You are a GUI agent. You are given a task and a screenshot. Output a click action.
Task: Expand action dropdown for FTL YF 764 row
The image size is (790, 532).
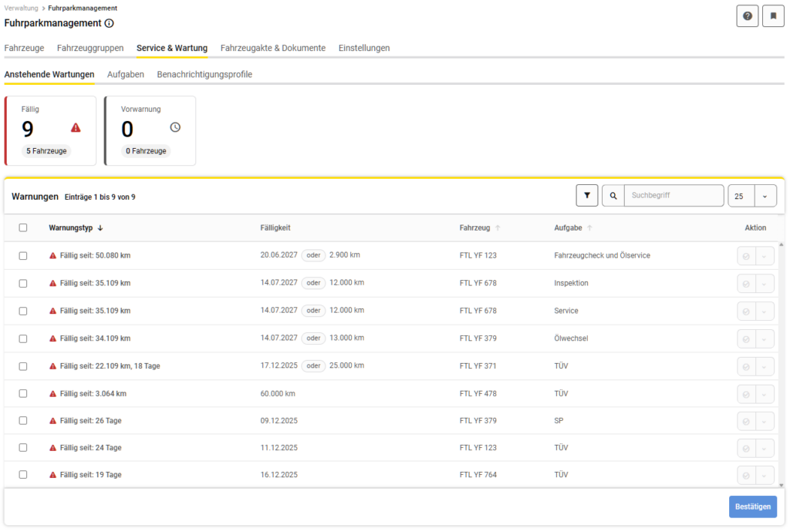point(765,475)
